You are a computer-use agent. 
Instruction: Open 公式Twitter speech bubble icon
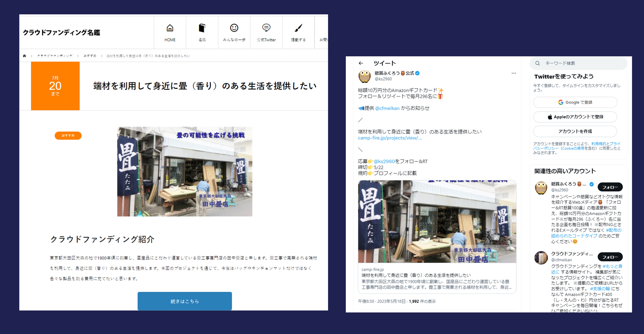click(x=266, y=28)
